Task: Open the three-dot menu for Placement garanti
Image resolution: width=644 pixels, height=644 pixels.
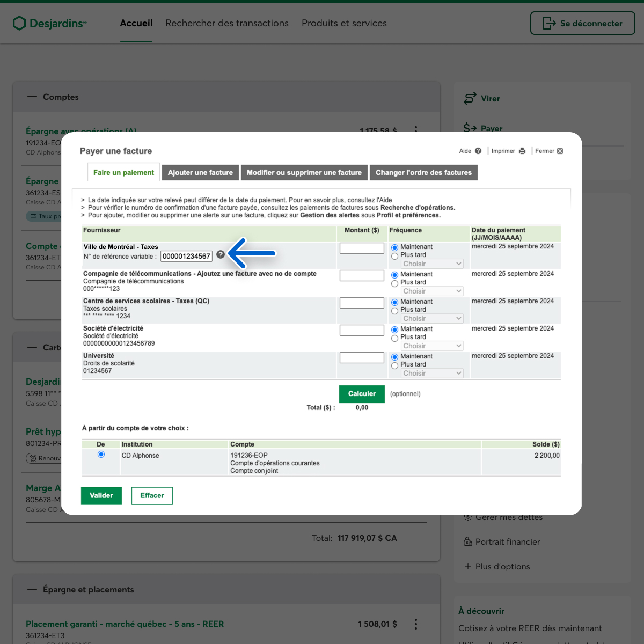Action: [415, 624]
